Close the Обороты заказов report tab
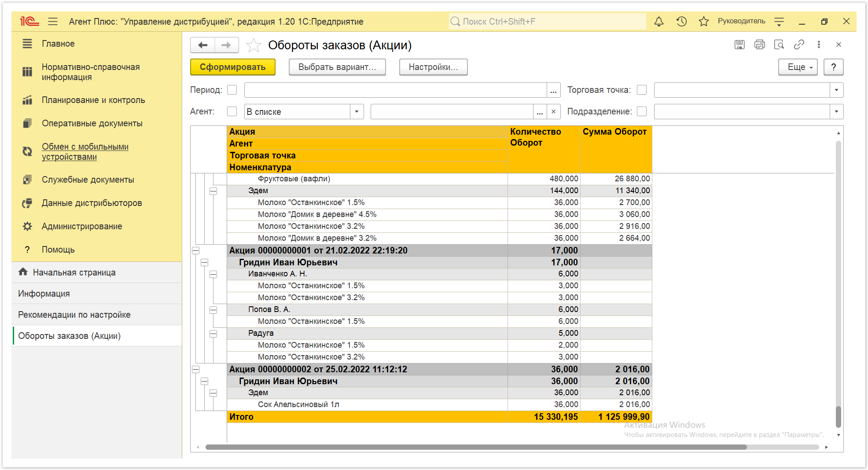This screenshot has width=868, height=470. [x=839, y=44]
